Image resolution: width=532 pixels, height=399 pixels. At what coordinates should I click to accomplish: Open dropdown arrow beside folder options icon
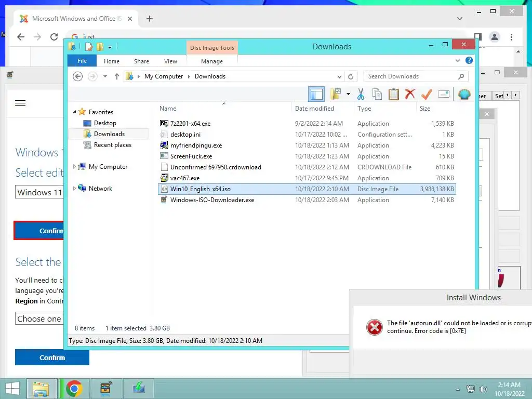(x=348, y=94)
